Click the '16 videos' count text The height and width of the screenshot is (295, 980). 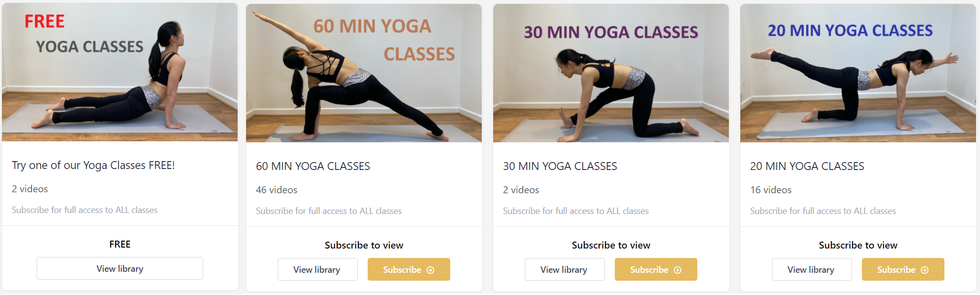(771, 190)
